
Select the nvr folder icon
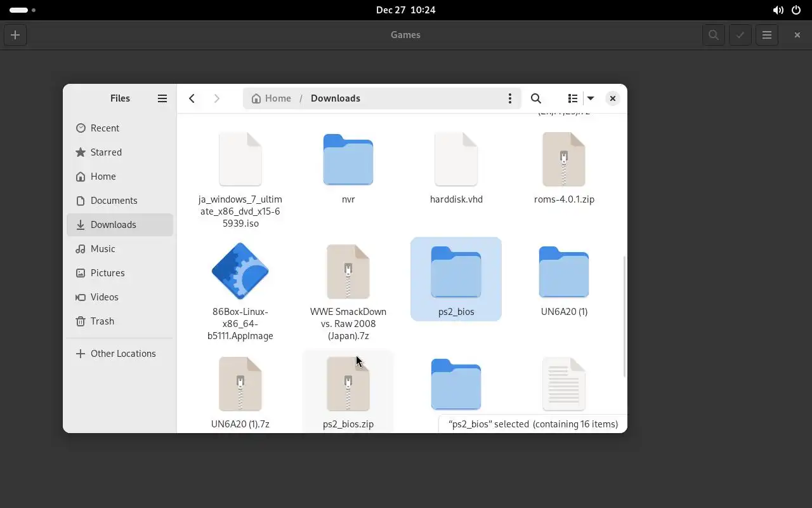(x=348, y=159)
